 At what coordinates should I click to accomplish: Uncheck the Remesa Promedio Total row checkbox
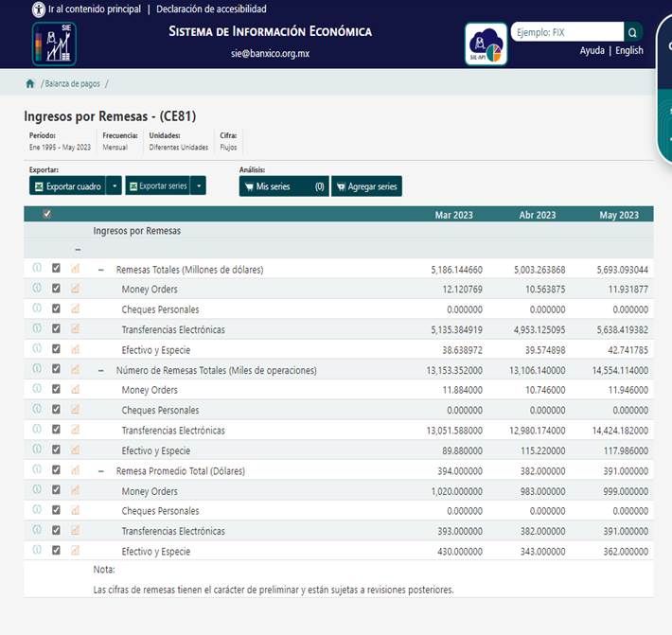pos(56,470)
